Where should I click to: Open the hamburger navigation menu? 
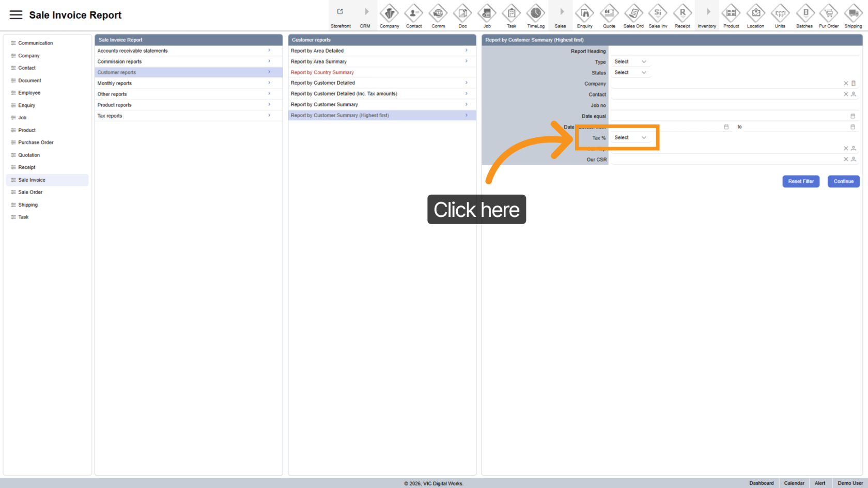pos(16,15)
